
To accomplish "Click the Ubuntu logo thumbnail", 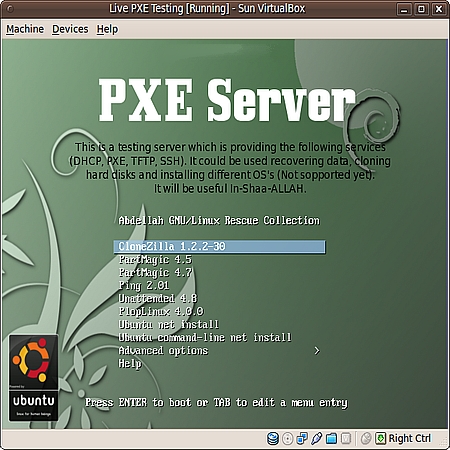I will [x=33, y=378].
